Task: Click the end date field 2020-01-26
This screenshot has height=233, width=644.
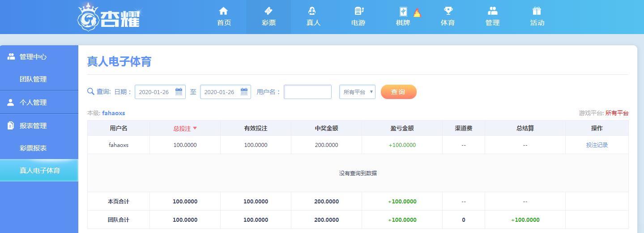Action: click(225, 92)
